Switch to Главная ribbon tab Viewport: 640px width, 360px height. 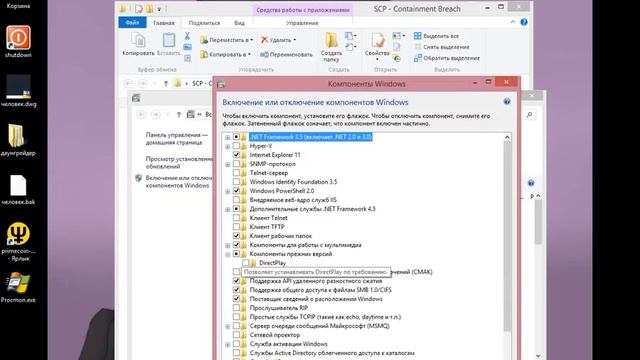(164, 23)
